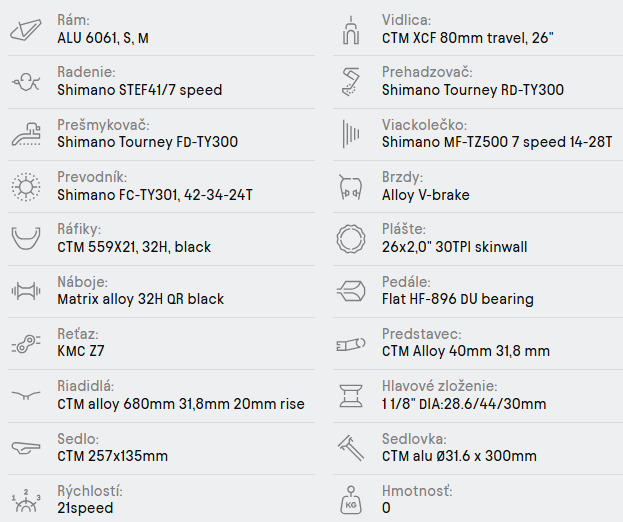Click the tire icon next to Plášte
623x522 pixels.
349,238
